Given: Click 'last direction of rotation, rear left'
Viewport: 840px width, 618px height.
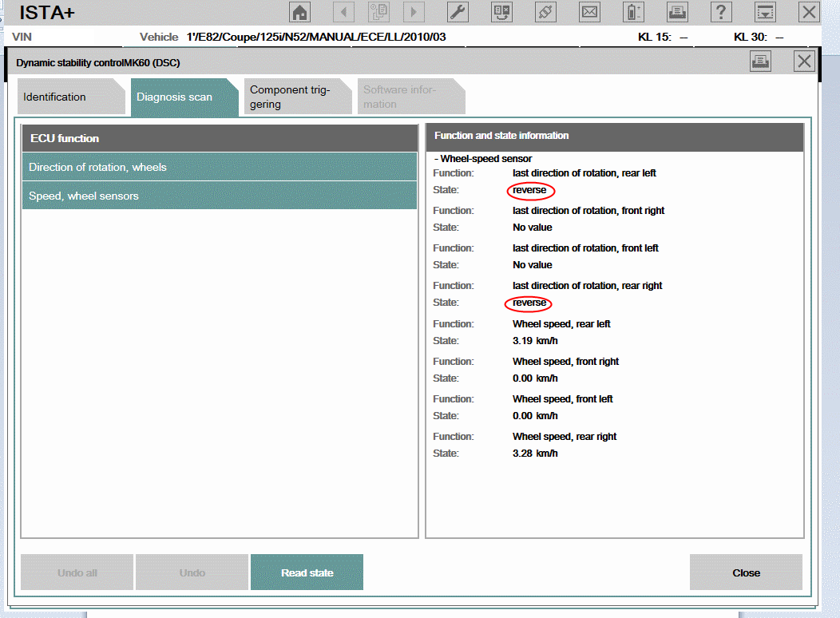Looking at the screenshot, I should click(x=584, y=173).
